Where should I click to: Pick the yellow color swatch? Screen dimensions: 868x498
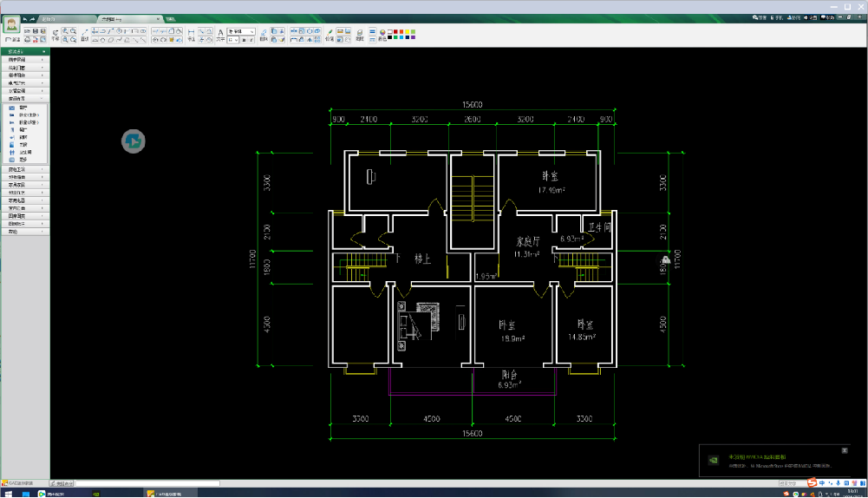pyautogui.click(x=407, y=31)
